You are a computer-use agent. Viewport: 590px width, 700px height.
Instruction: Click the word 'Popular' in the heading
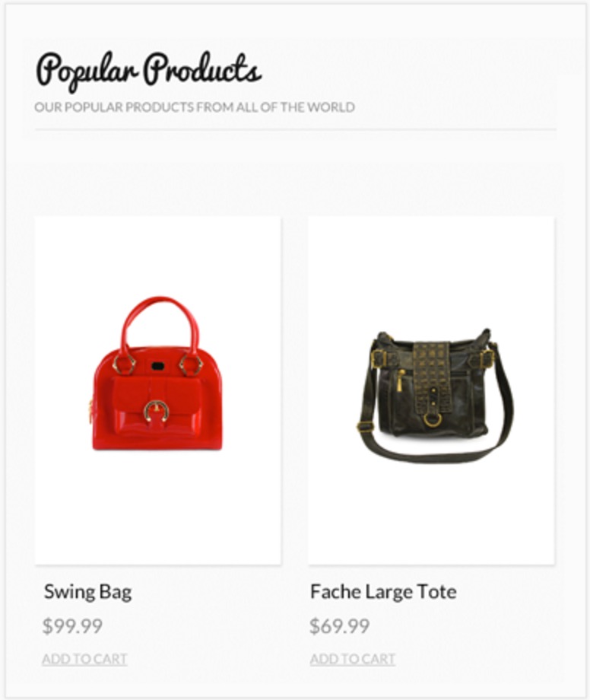point(87,72)
